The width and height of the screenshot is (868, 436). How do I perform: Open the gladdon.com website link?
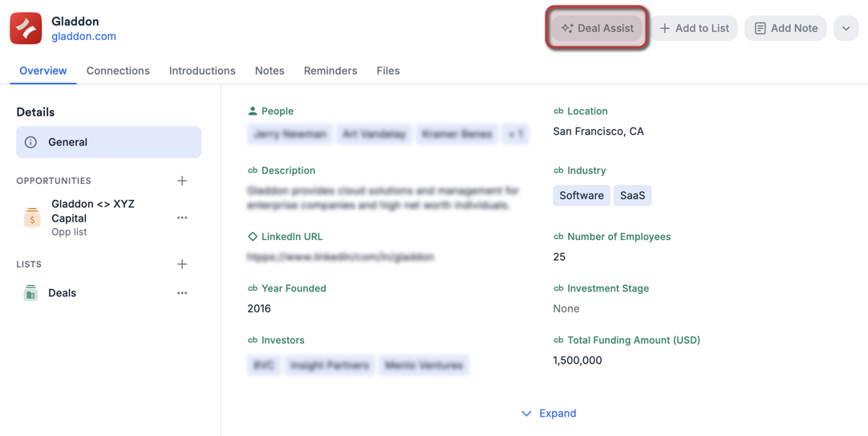[x=83, y=36]
